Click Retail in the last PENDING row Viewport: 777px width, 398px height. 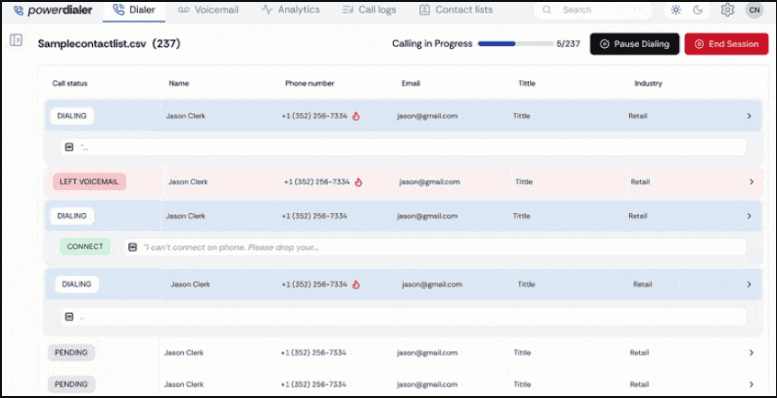pyautogui.click(x=639, y=384)
